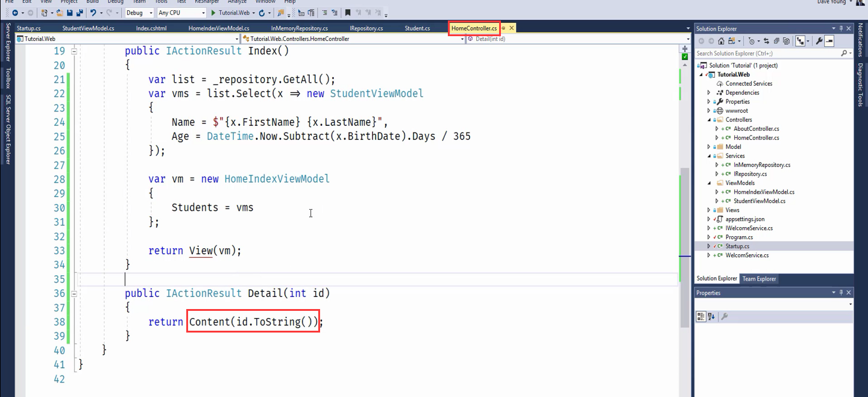Open the Any CPU platform dropdown
The image size is (868, 397).
181,13
